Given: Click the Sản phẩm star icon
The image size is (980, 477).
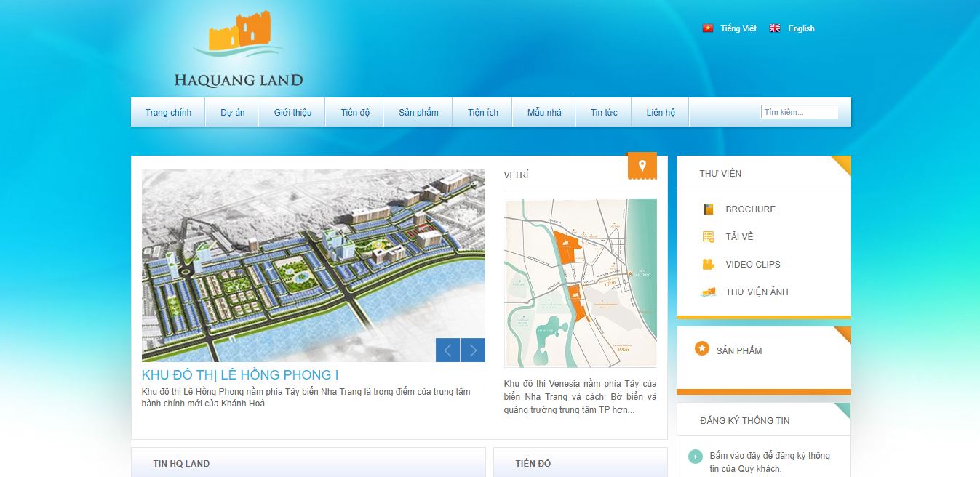Looking at the screenshot, I should coord(702,349).
